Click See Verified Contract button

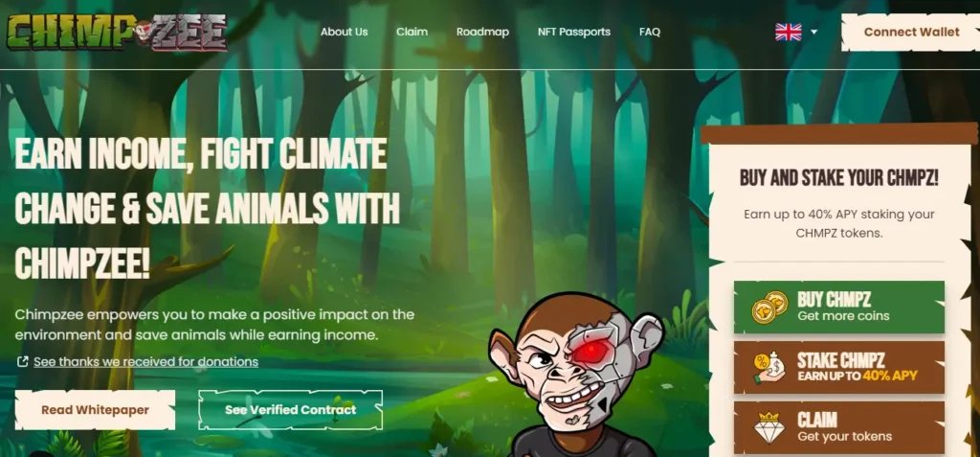(291, 410)
